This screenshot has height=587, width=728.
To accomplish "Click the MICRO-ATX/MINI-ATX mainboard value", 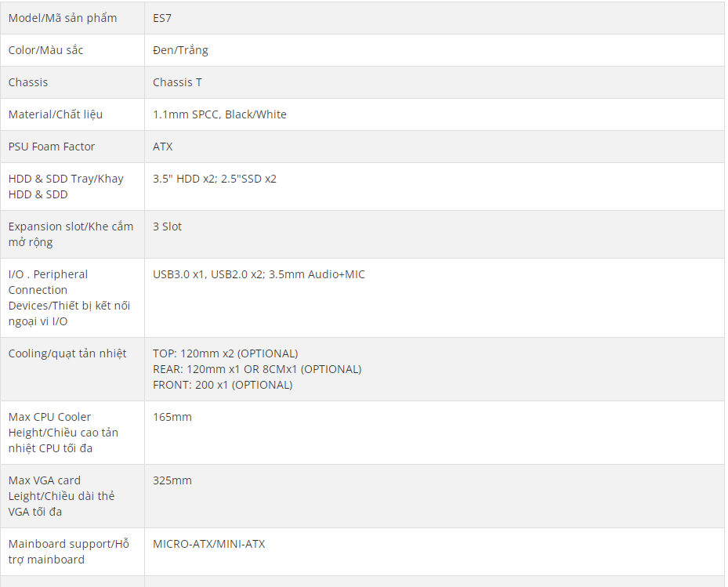I will [x=209, y=544].
